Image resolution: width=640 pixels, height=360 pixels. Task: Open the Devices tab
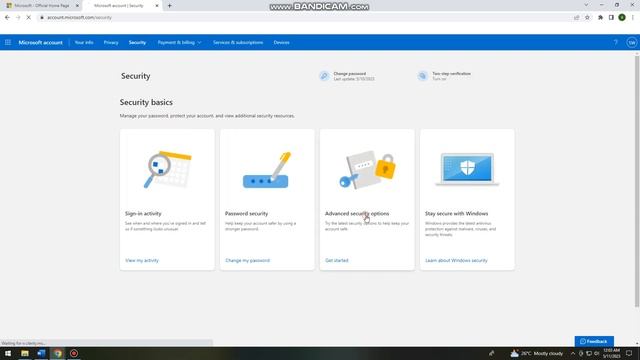coord(281,42)
